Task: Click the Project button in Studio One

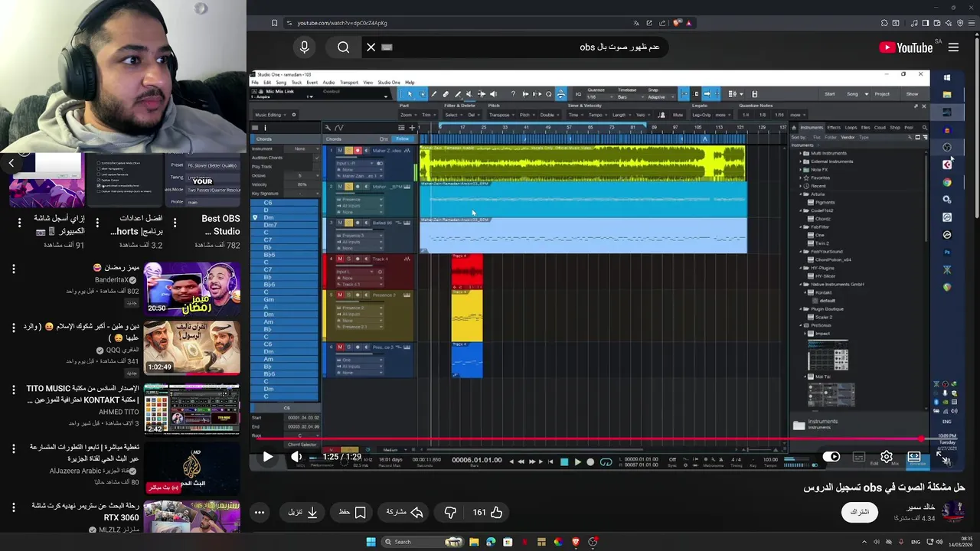Action: coord(882,94)
